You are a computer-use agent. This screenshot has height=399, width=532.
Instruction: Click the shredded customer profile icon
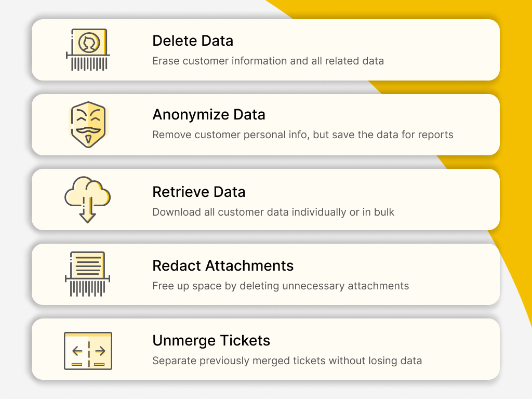pyautogui.click(x=87, y=49)
